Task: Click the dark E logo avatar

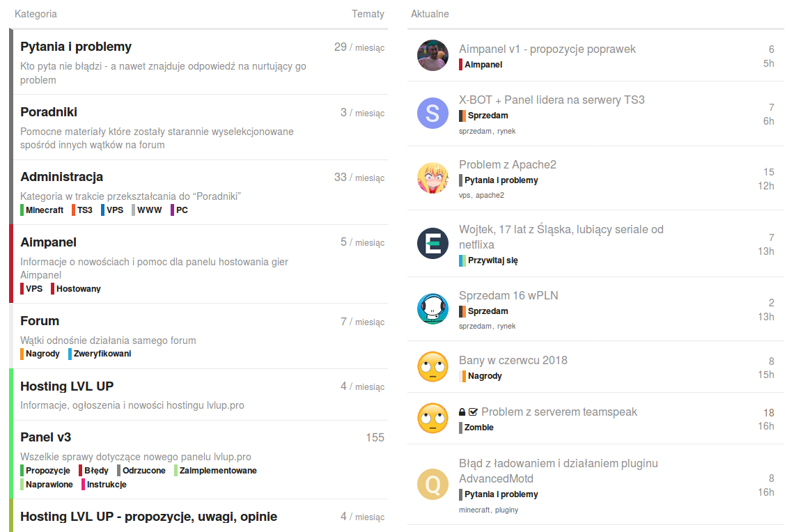Action: coord(433,244)
